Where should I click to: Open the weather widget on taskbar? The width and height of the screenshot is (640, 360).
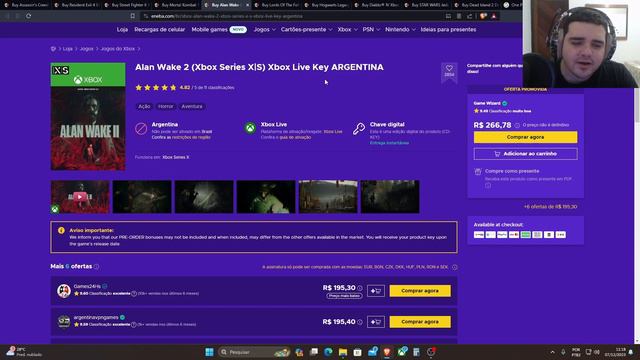24,352
